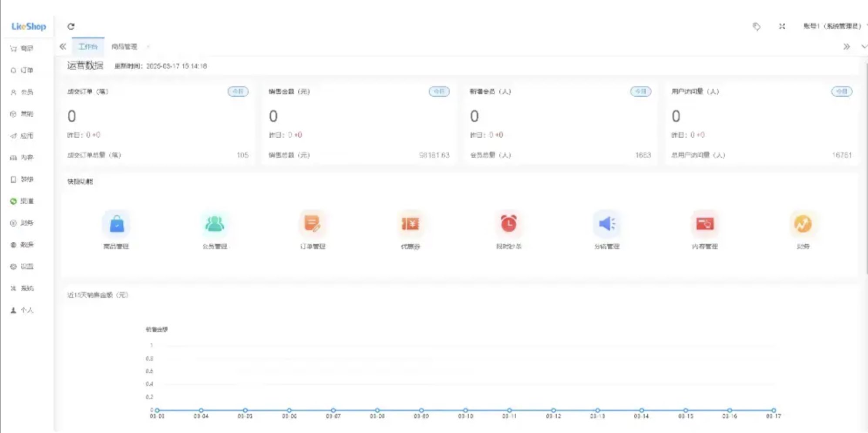The image size is (868, 433).
Task: Open 订单管理 order shortcut icon
Action: click(x=313, y=224)
